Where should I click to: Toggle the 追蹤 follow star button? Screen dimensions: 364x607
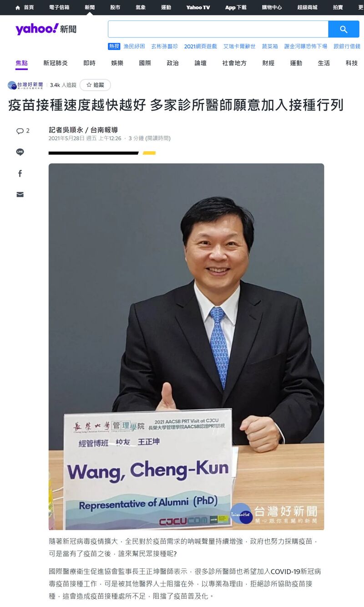click(x=95, y=85)
